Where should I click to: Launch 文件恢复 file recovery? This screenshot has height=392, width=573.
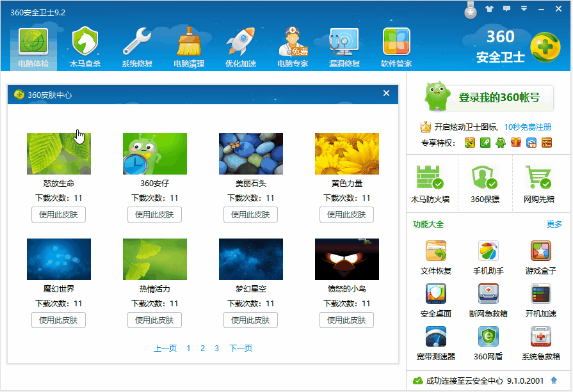point(436,257)
